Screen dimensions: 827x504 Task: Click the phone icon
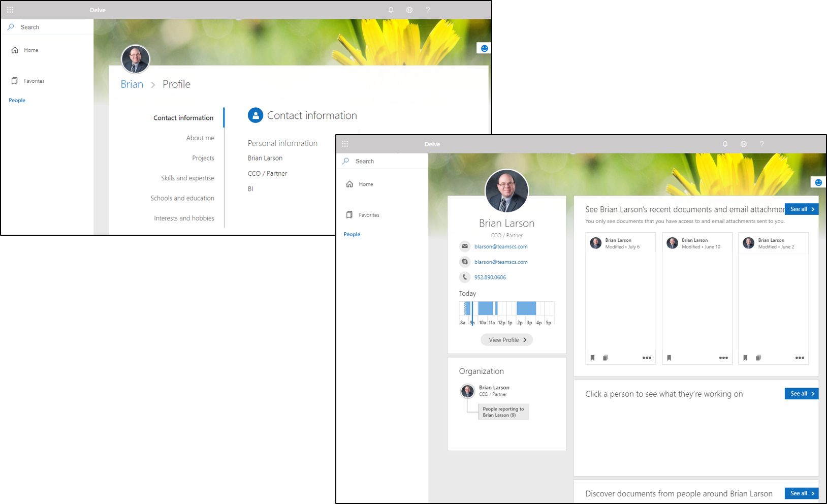point(465,277)
